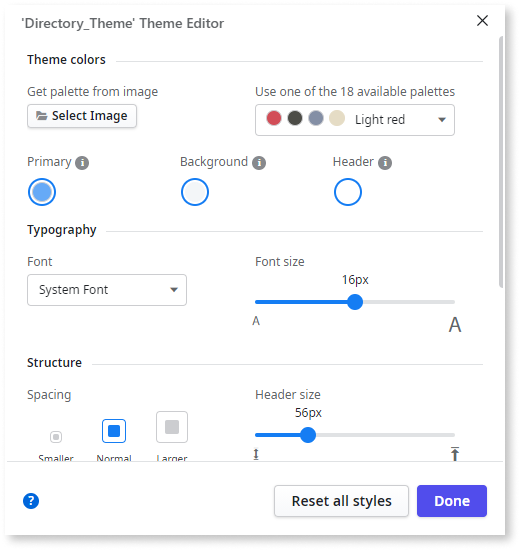Image resolution: width=520 pixels, height=550 pixels.
Task: Pick the Header color swatch
Action: tap(348, 192)
